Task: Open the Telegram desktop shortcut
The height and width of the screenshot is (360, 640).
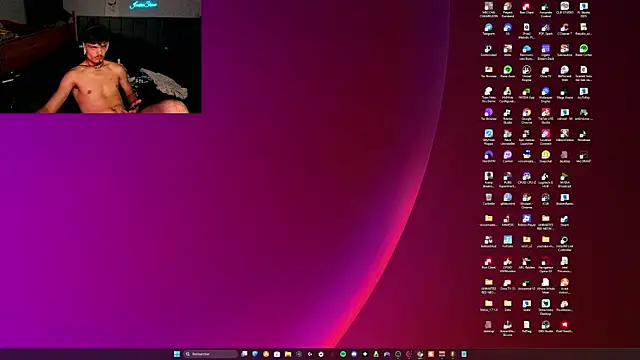Action: click(489, 29)
